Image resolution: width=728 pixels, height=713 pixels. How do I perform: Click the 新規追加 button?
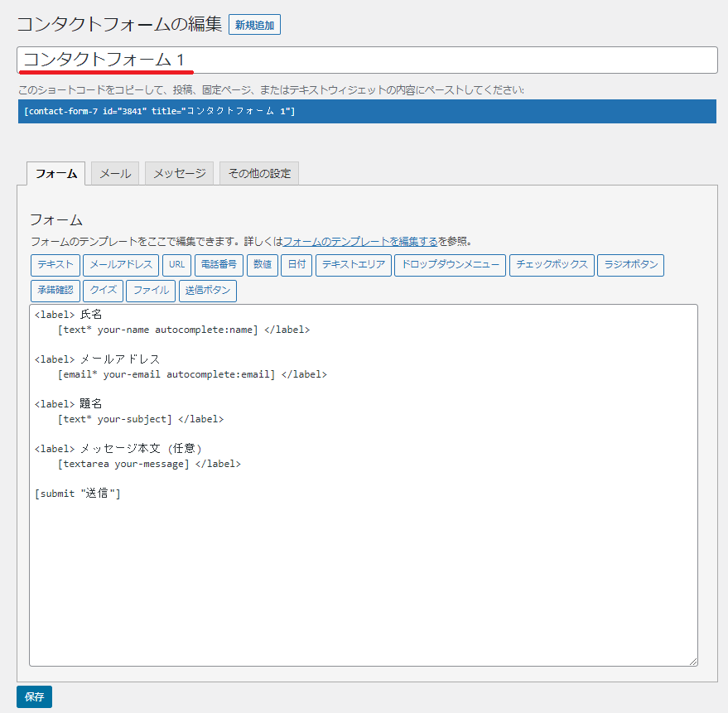[x=254, y=25]
